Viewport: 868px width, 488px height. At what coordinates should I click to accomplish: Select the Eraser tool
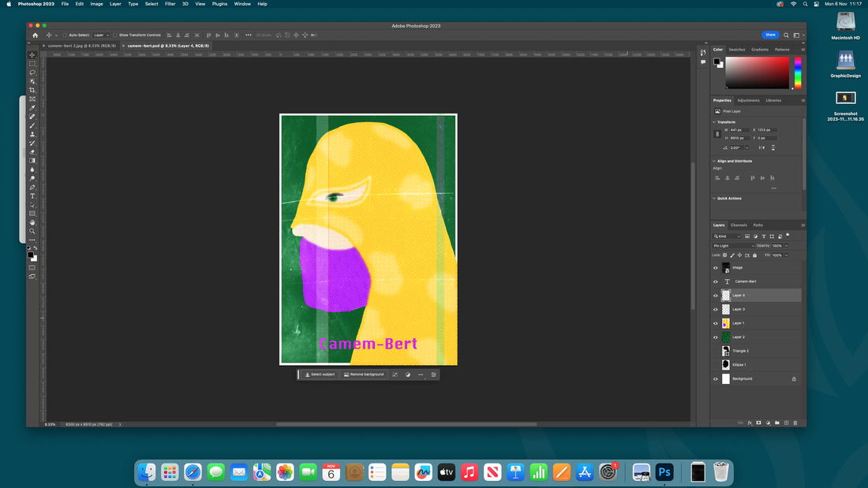click(x=32, y=152)
